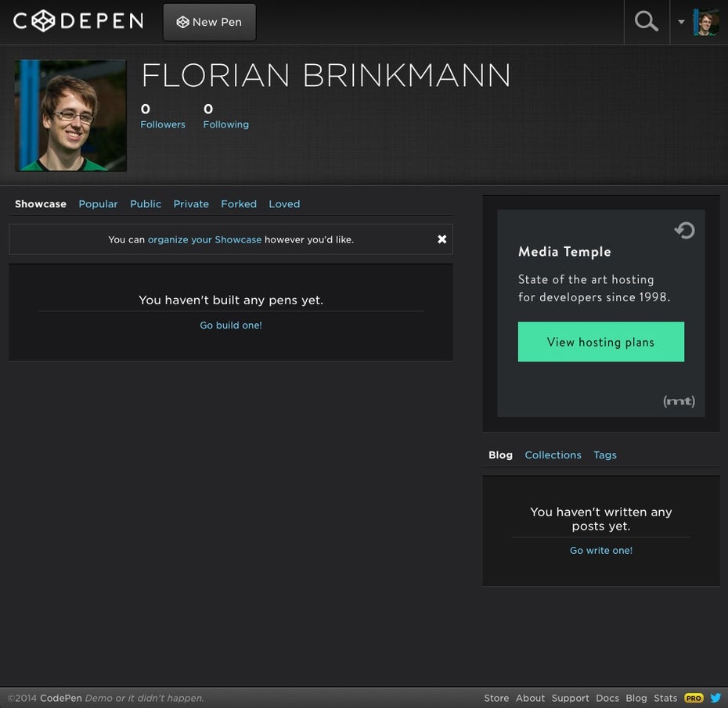Image resolution: width=728 pixels, height=708 pixels.
Task: Click 'Demo or it didn't happen.' tagline
Action: (144, 698)
